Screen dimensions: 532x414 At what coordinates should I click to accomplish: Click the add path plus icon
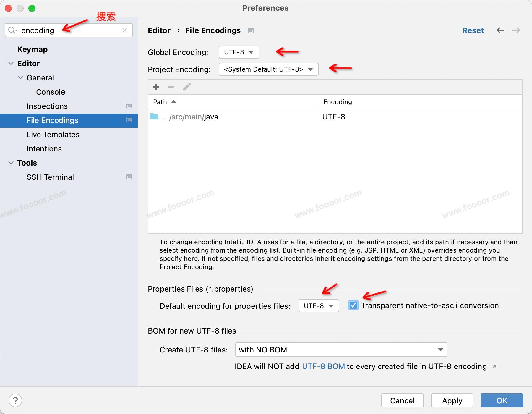click(x=156, y=87)
